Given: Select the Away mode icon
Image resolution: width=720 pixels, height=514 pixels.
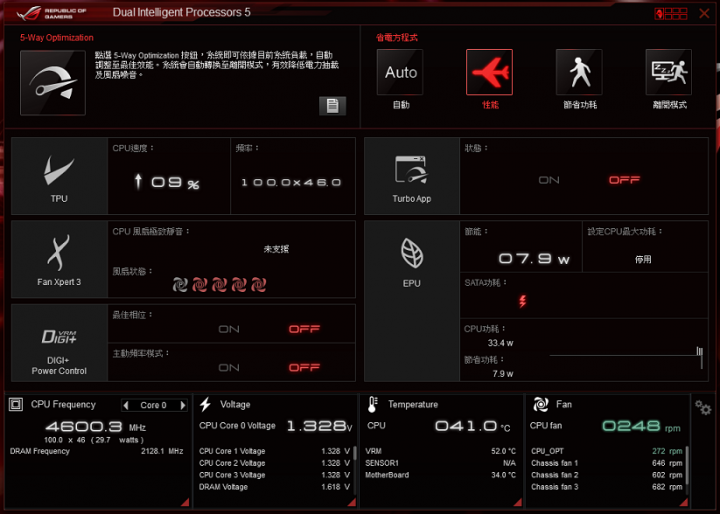Looking at the screenshot, I should point(669,72).
